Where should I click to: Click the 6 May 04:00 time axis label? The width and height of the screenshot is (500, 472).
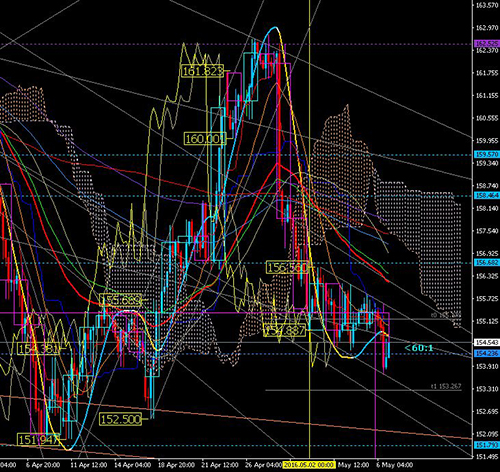coord(395,465)
